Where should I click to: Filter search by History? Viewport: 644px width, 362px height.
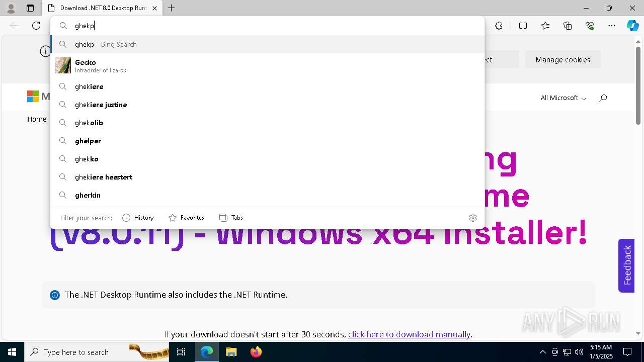pos(138,218)
